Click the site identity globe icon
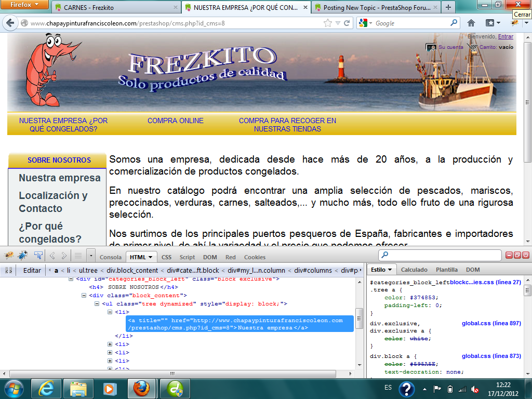 [x=24, y=23]
